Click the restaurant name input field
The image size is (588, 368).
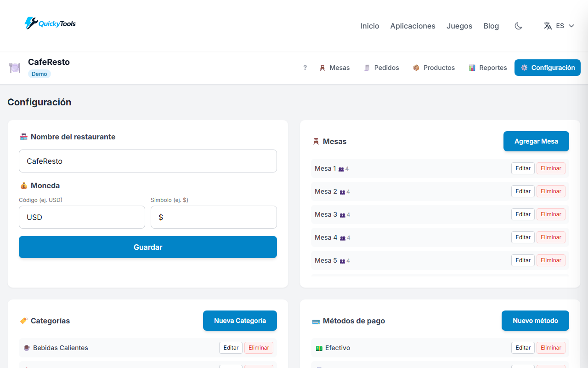(148, 161)
